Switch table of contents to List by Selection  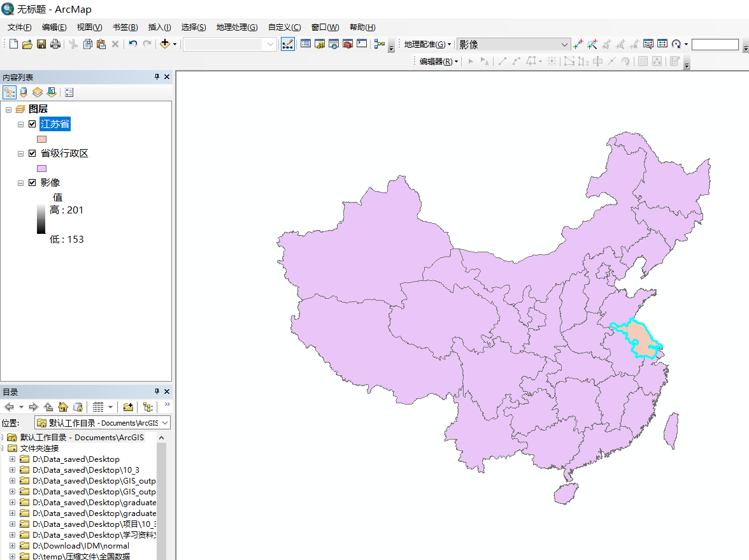point(51,92)
